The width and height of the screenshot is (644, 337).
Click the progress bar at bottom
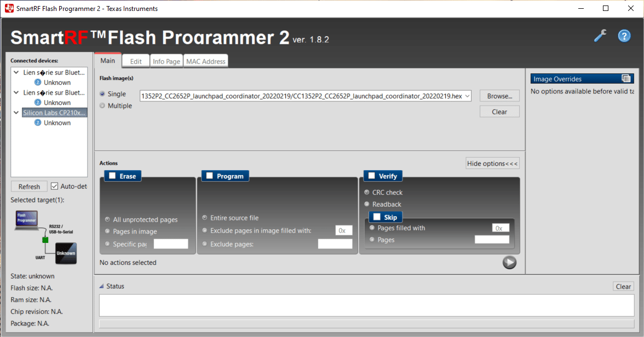click(x=367, y=324)
